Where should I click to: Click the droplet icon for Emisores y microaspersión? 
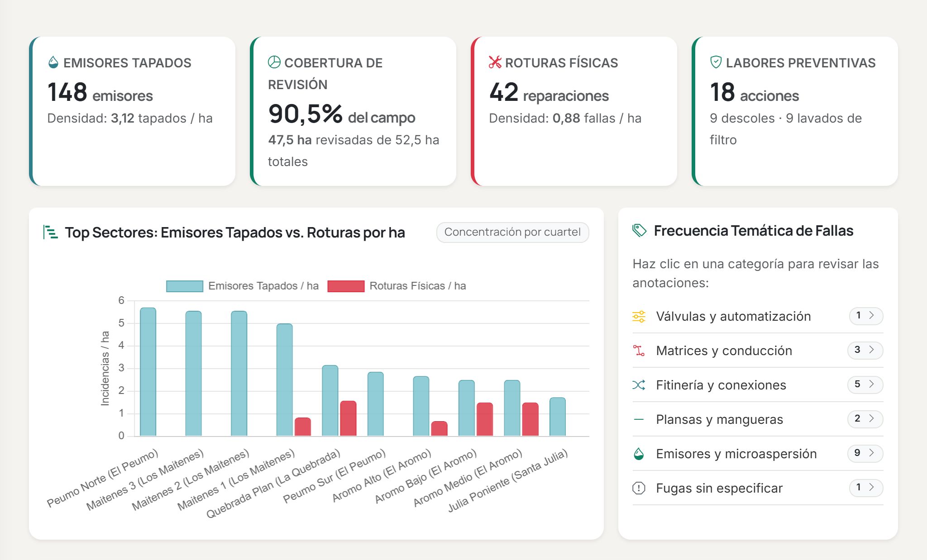point(639,454)
